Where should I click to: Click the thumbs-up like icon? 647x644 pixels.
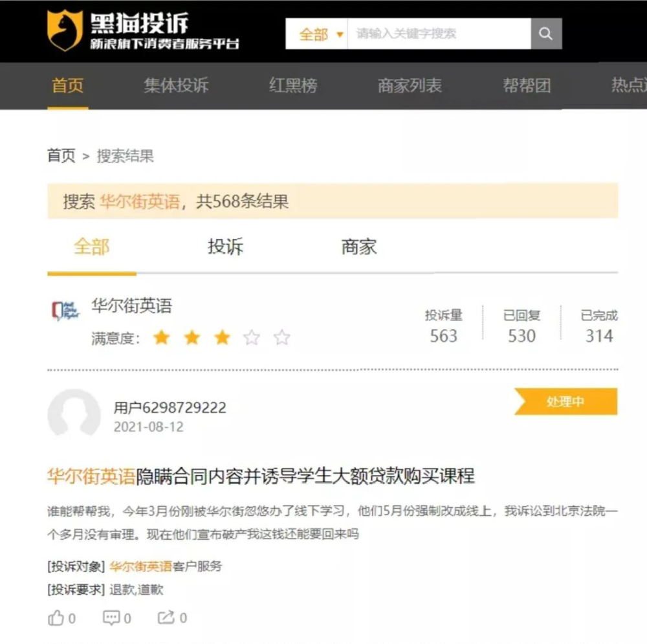(x=56, y=618)
